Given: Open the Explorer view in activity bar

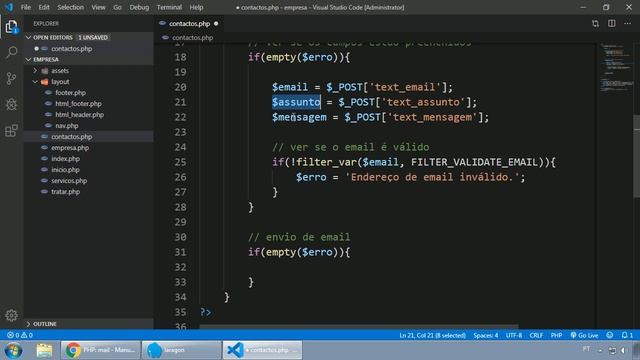Looking at the screenshot, I should coord(11,27).
